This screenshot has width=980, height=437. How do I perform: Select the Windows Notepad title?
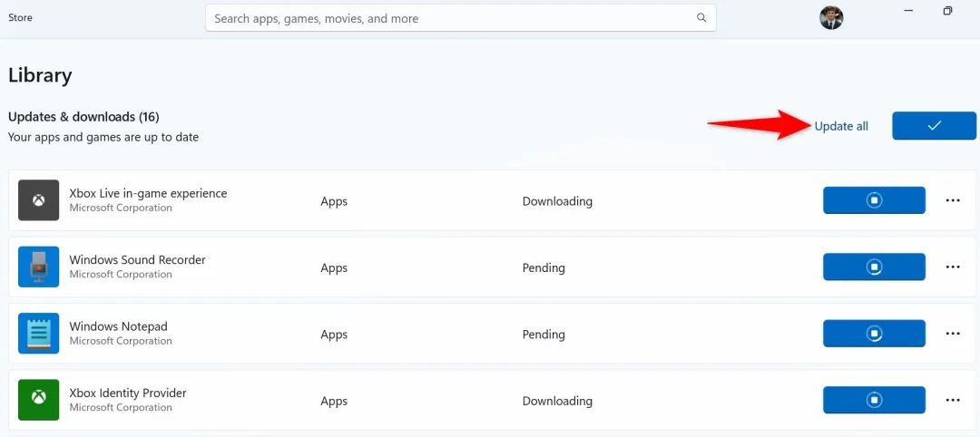[x=118, y=325]
